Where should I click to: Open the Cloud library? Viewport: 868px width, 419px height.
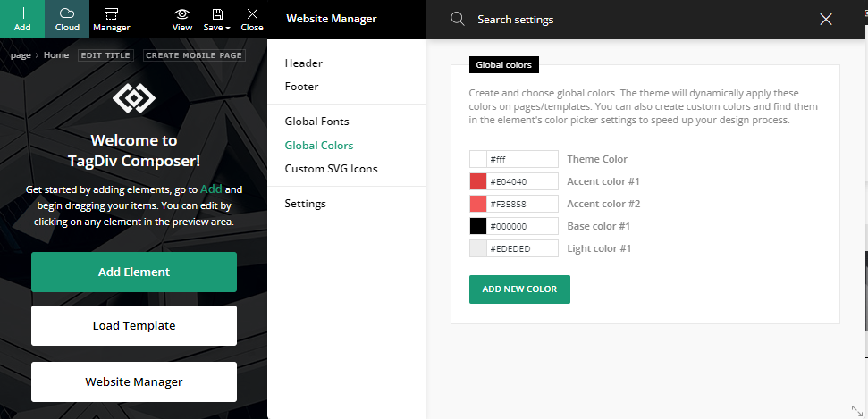click(67, 20)
